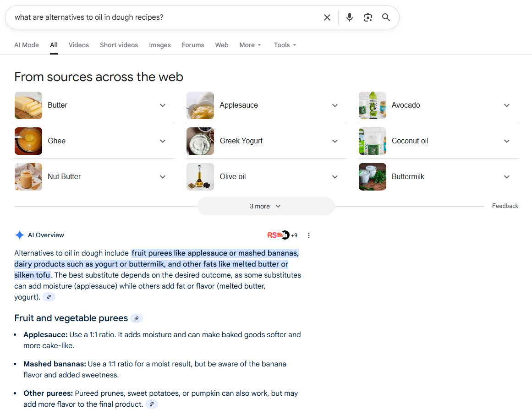The height and width of the screenshot is (415, 532).
Task: Click the AI Overview sparkle icon
Action: pyautogui.click(x=20, y=235)
